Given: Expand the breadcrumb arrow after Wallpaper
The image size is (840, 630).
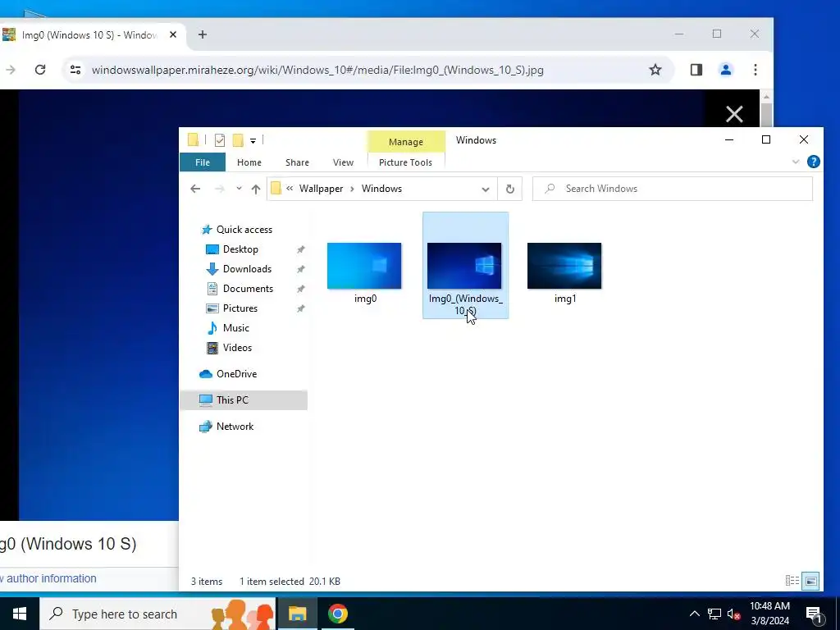Looking at the screenshot, I should tap(353, 189).
